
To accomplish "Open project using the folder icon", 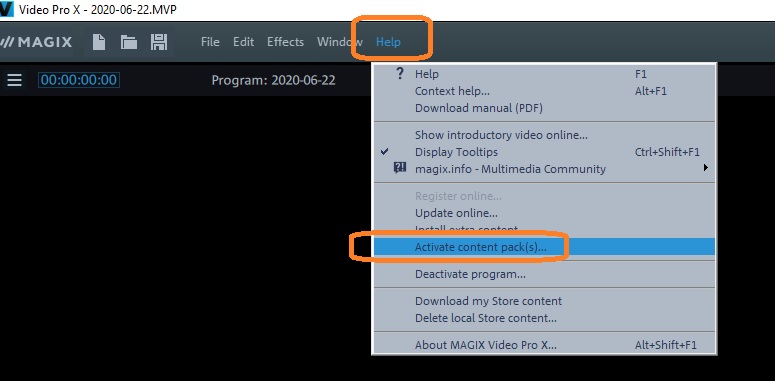I will 129,42.
